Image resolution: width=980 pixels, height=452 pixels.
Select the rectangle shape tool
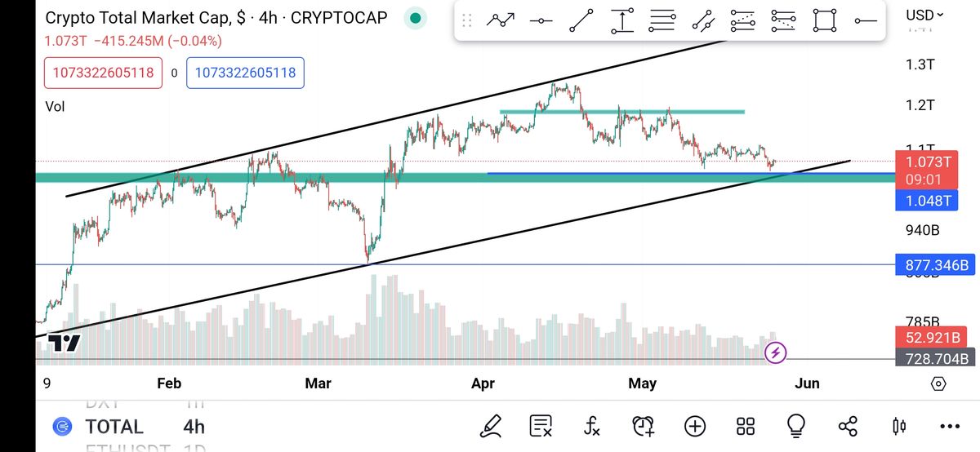(825, 20)
